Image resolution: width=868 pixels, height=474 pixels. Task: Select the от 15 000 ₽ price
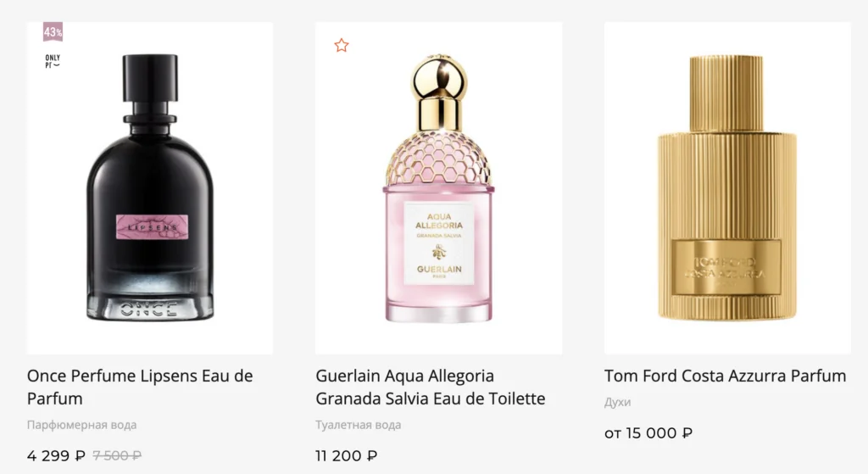[x=648, y=433]
